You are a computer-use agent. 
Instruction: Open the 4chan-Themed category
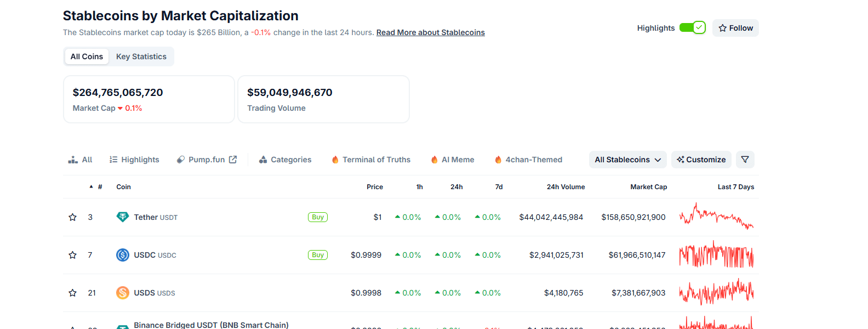(528, 160)
